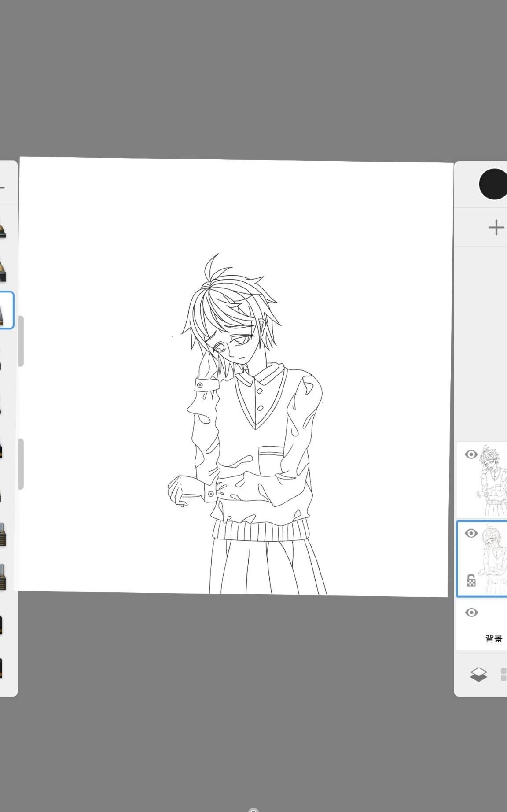Viewport: 507px width, 812px height.
Task: Tap the character drawing on canvas
Action: (247, 424)
